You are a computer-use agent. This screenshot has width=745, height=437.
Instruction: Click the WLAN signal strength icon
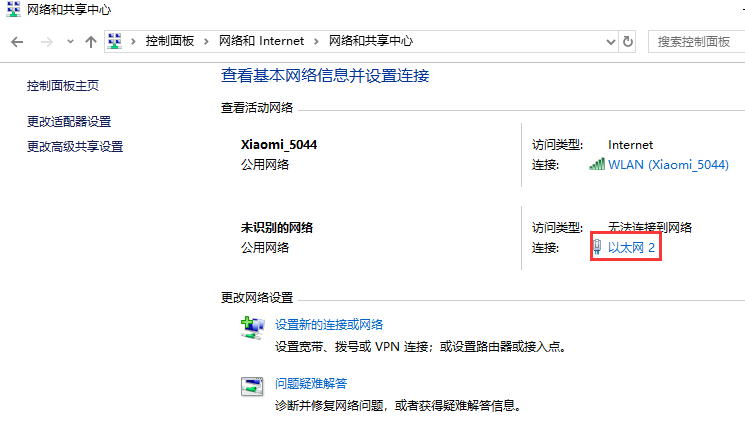(x=597, y=164)
